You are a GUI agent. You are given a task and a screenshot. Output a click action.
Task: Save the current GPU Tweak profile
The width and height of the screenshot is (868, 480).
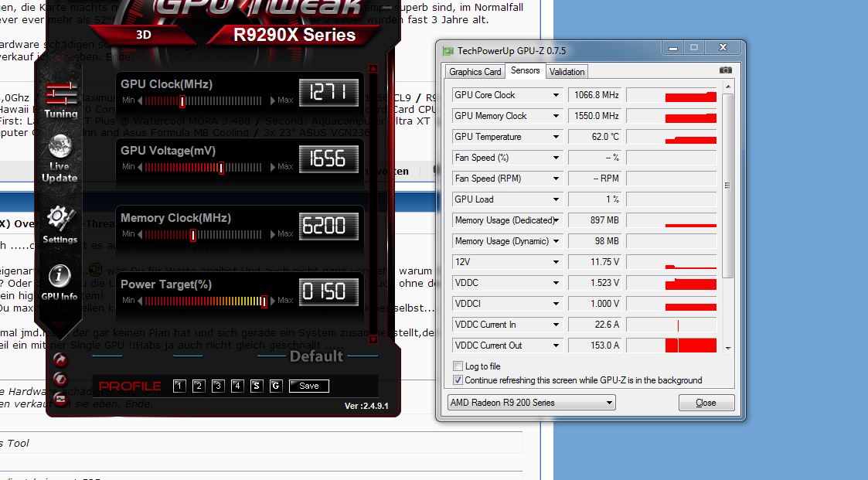(309, 386)
